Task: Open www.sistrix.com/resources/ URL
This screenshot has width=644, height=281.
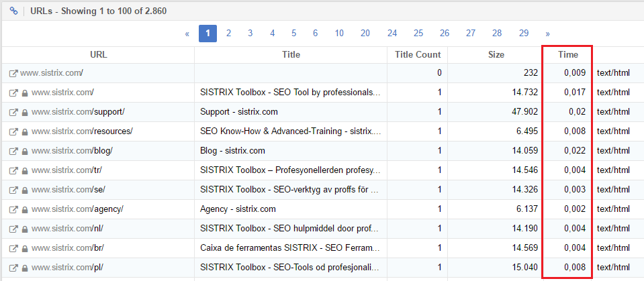Action: (82, 131)
